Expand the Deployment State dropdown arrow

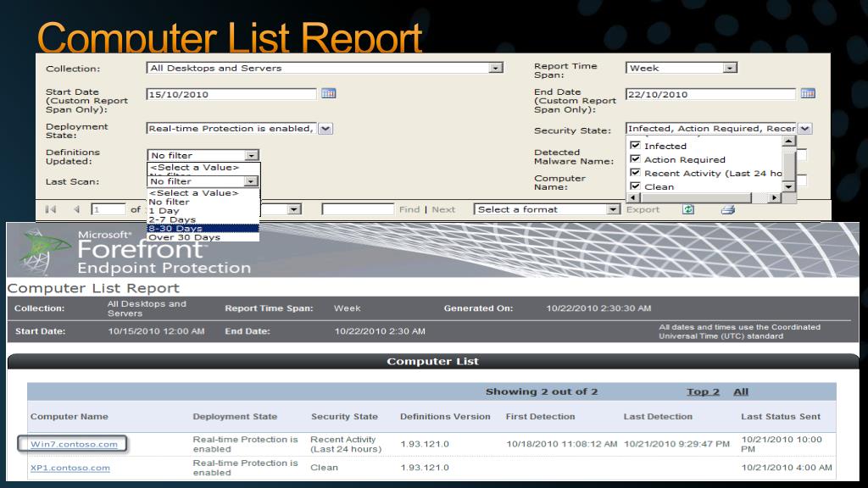325,129
